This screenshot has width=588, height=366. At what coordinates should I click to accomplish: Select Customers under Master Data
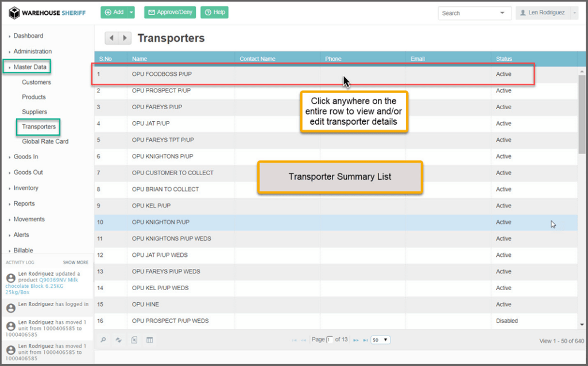(x=36, y=82)
